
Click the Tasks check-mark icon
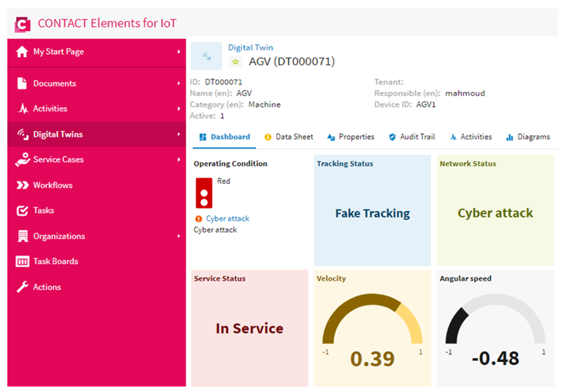22,210
